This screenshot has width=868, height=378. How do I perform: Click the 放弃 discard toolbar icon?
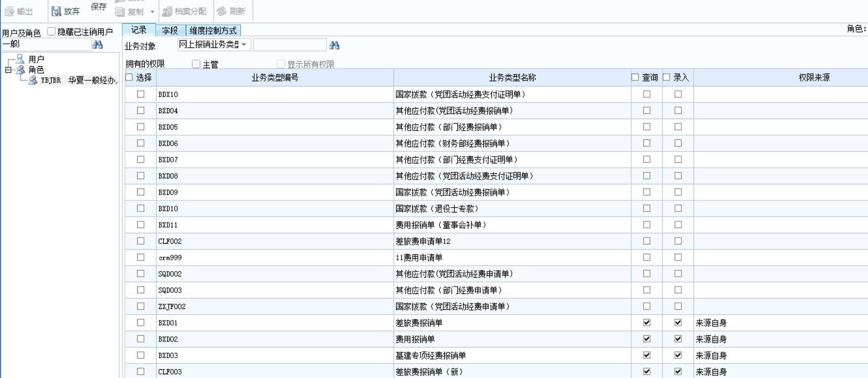coord(56,11)
